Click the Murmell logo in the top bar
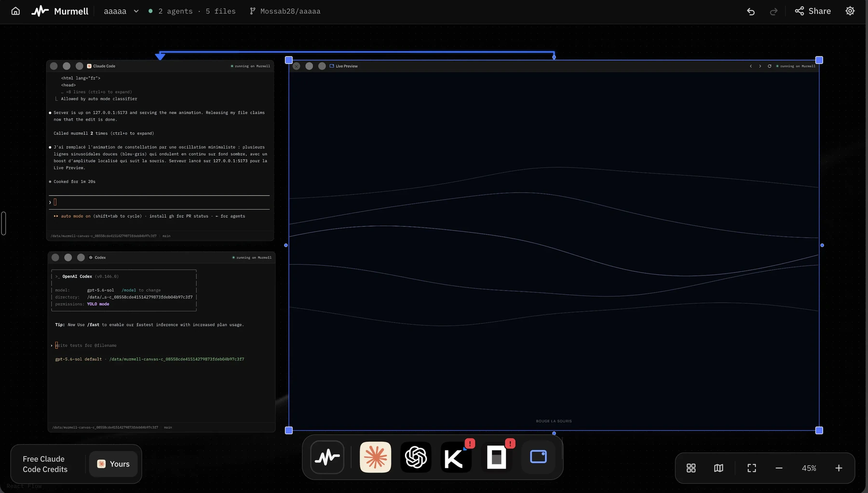This screenshot has width=868, height=493. (60, 11)
